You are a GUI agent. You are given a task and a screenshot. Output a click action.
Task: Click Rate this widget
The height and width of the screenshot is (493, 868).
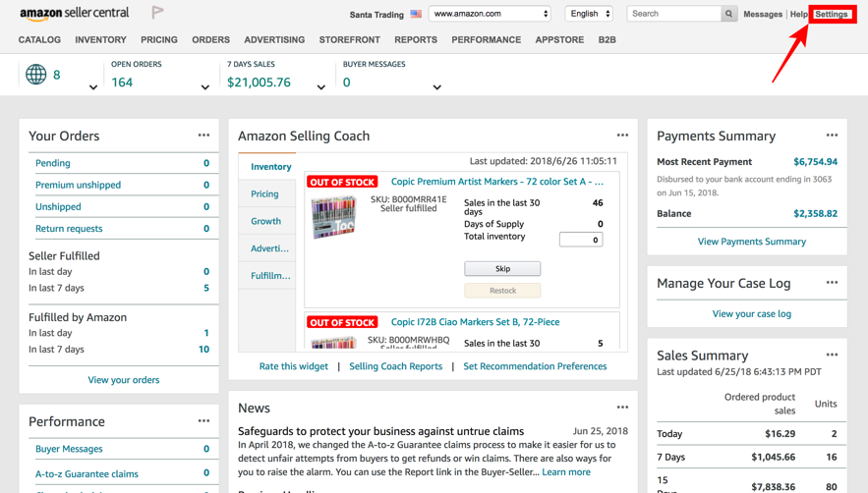point(293,366)
